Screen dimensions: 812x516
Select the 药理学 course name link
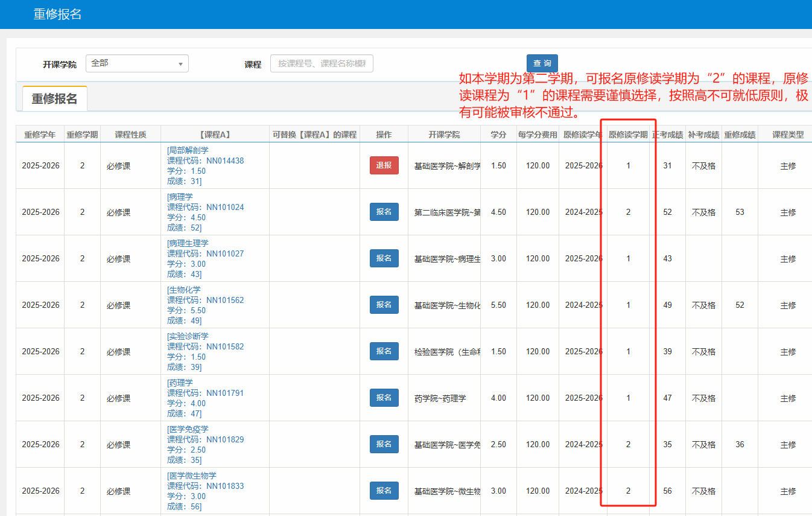coord(180,383)
